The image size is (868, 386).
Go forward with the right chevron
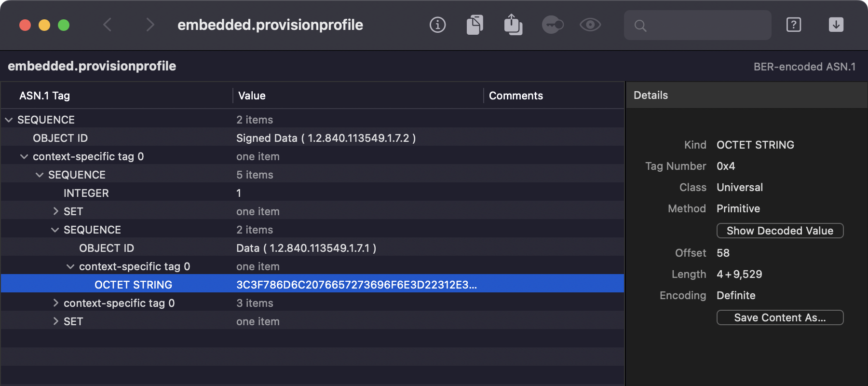(x=150, y=25)
